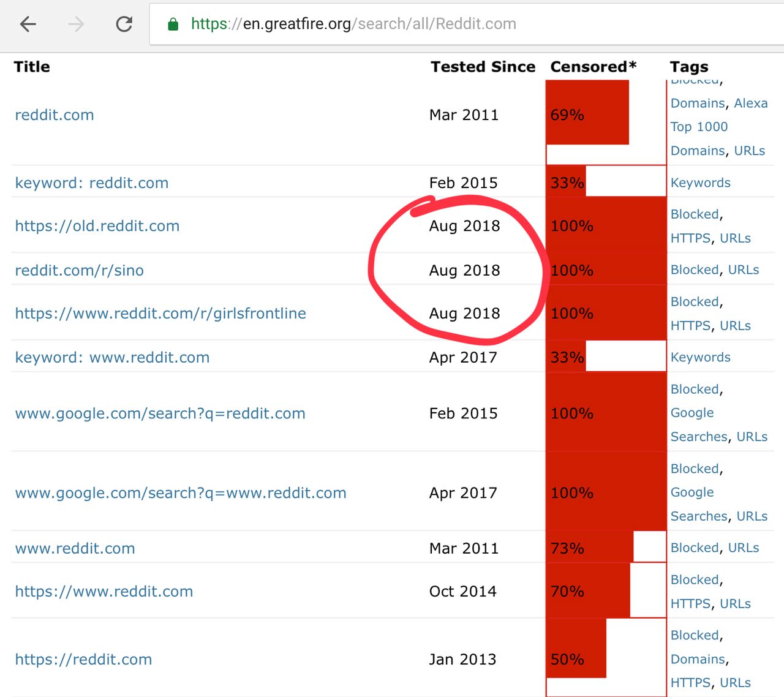Open the girlsfrontline subreddit URL link
The width and height of the screenshot is (784, 697).
[160, 314]
